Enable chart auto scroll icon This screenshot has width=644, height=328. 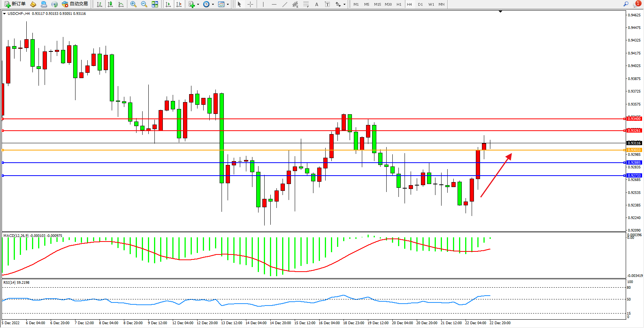[x=168, y=4]
